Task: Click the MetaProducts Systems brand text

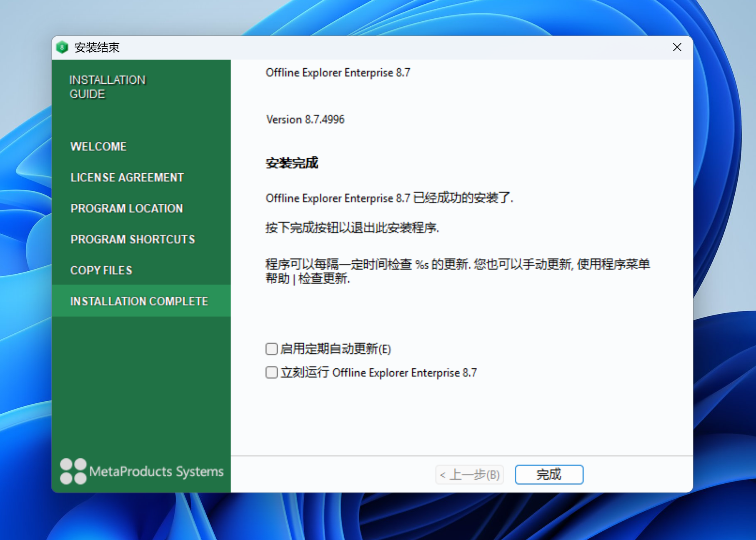Action: [156, 472]
